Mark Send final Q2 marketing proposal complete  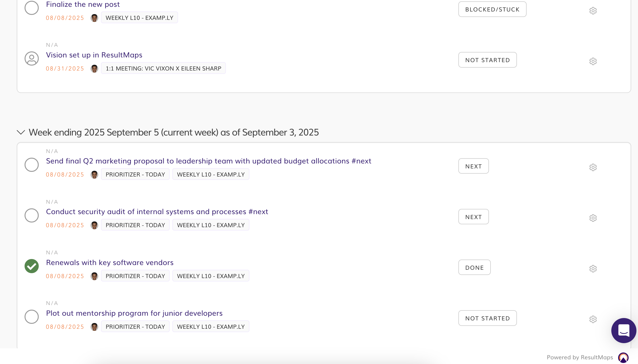point(32,165)
